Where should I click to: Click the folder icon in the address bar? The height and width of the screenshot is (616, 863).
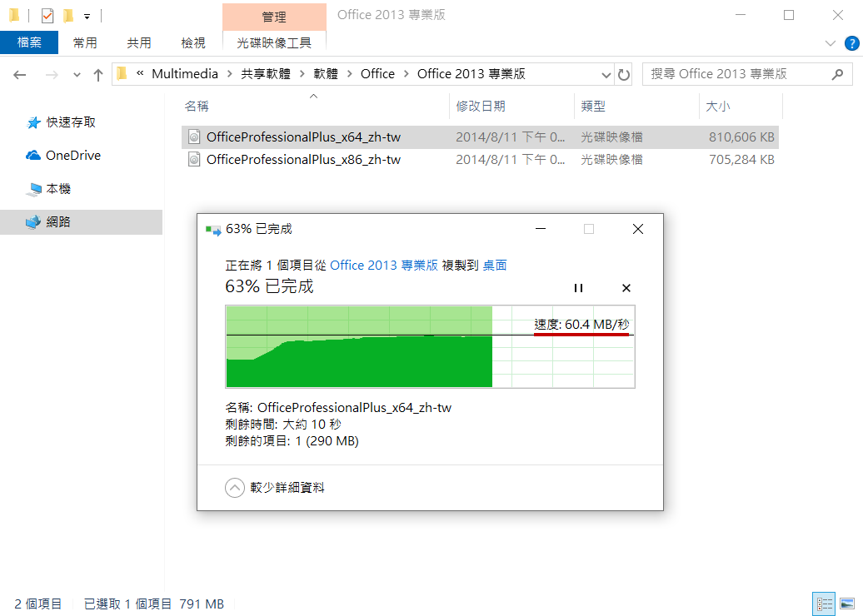point(122,74)
